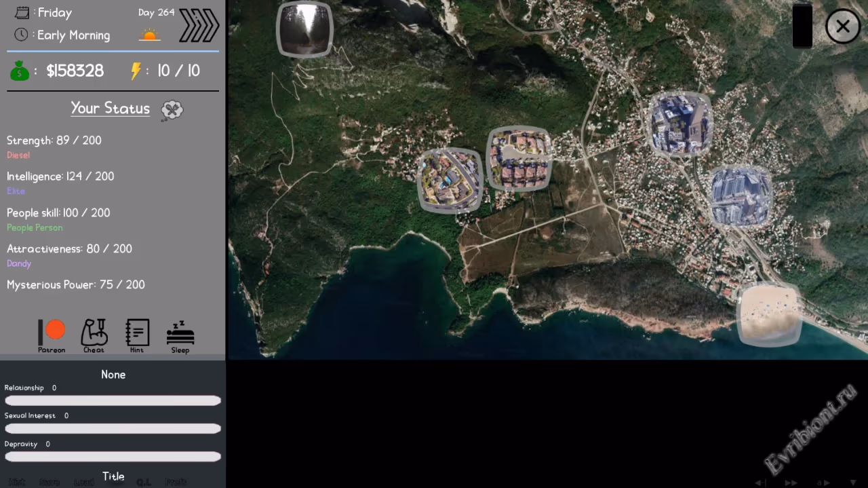Click the Title menu button
The image size is (868, 488).
113,476
